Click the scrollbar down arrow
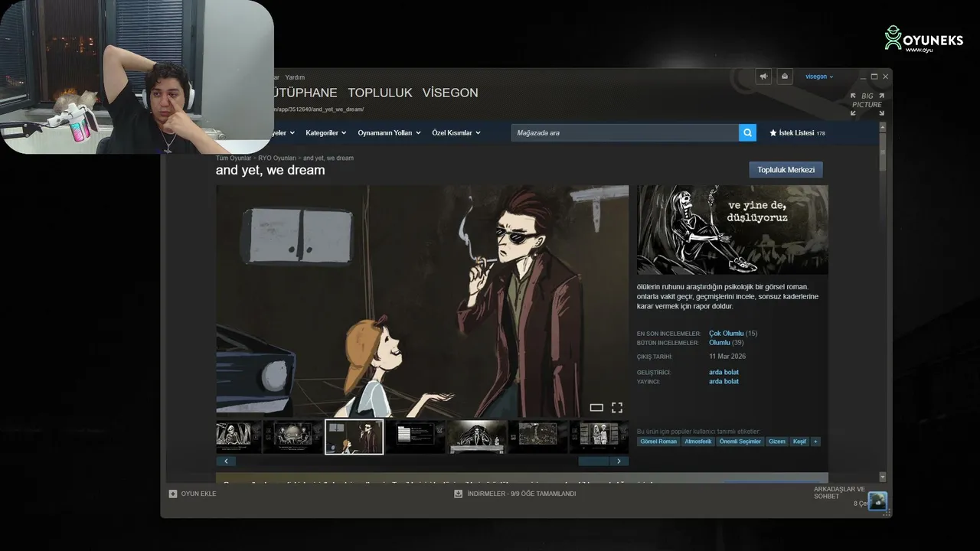This screenshot has height=551, width=980. 883,476
